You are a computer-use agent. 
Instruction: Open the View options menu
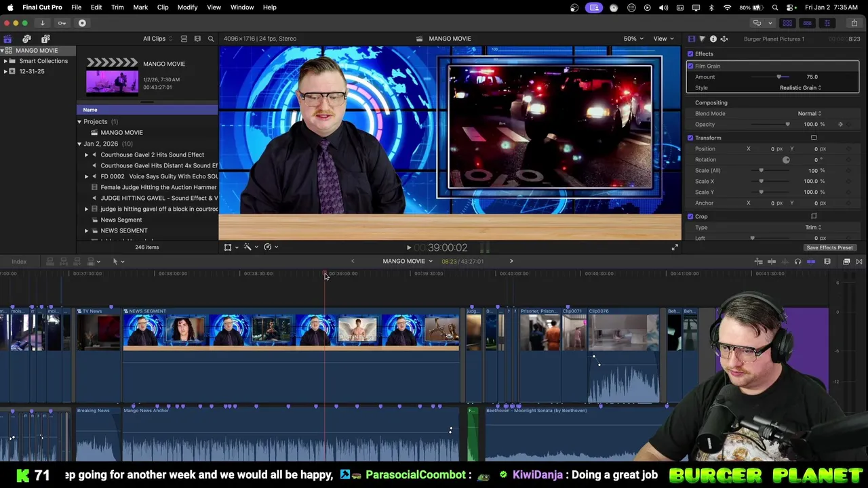663,39
